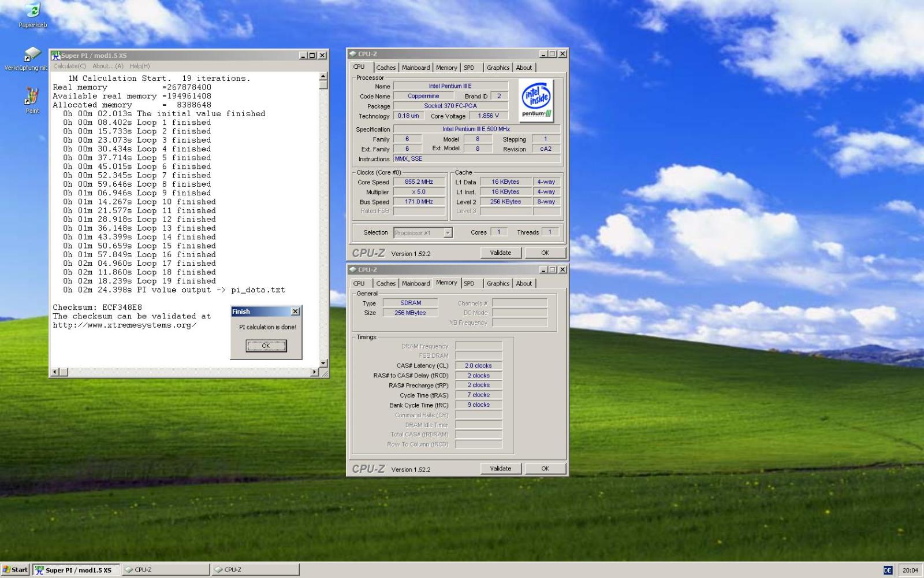Click the Code Name Coppermine field

(x=423, y=96)
